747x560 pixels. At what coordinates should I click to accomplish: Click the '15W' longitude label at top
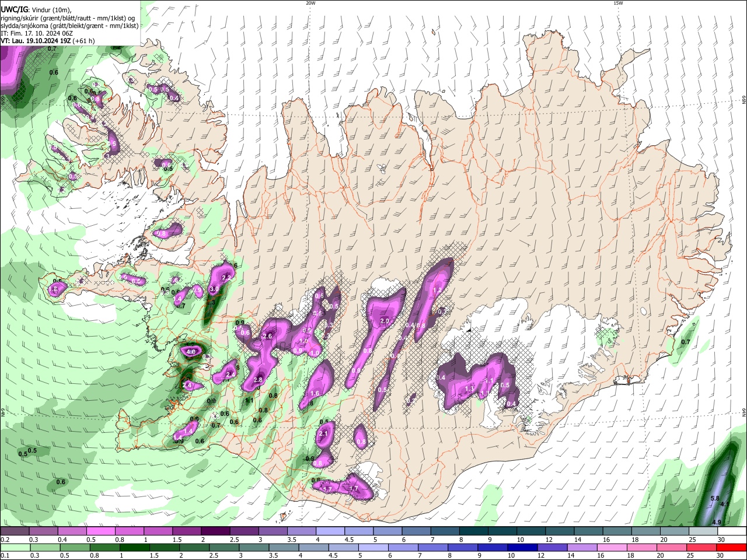coord(618,3)
